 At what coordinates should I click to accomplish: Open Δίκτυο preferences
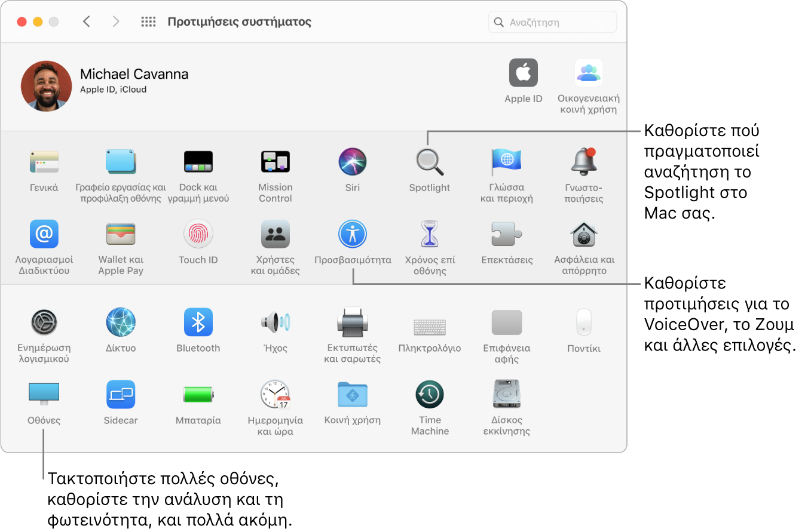[121, 322]
